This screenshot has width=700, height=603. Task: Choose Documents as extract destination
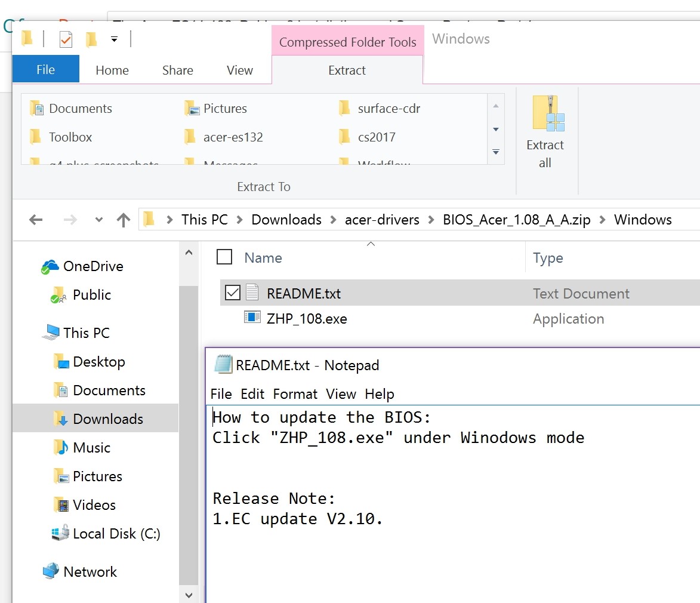pos(72,109)
